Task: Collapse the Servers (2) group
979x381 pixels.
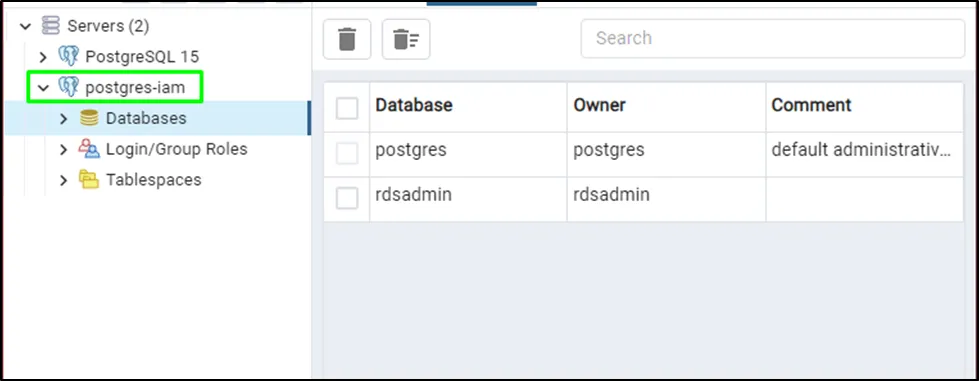Action: click(25, 26)
